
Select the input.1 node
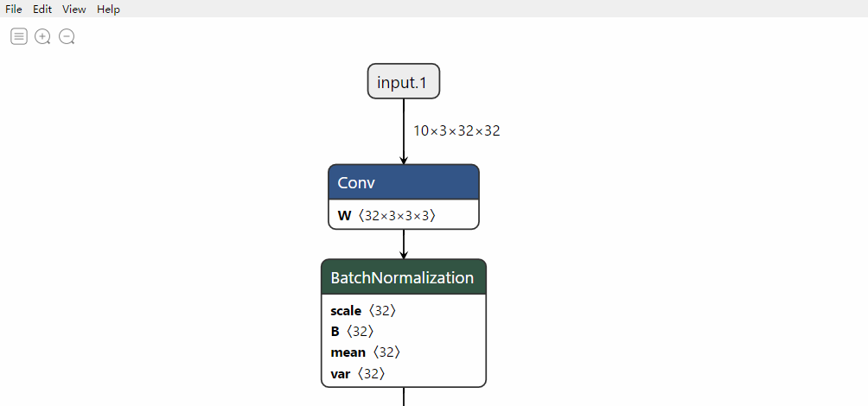coord(404,81)
